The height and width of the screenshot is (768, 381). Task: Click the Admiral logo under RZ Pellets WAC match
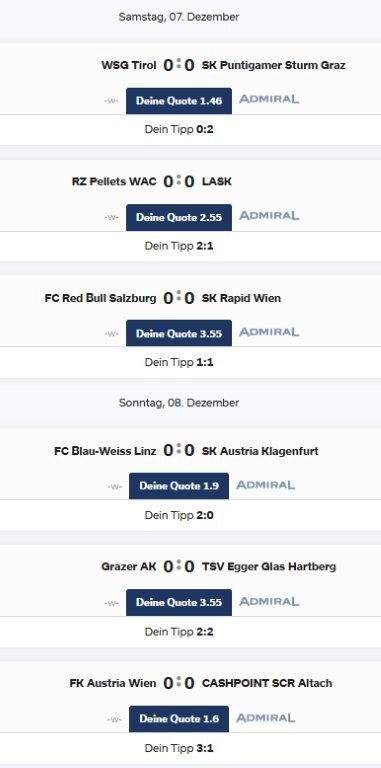point(269,216)
